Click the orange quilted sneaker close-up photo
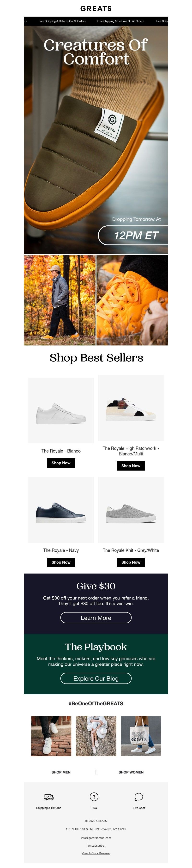 coord(132,300)
